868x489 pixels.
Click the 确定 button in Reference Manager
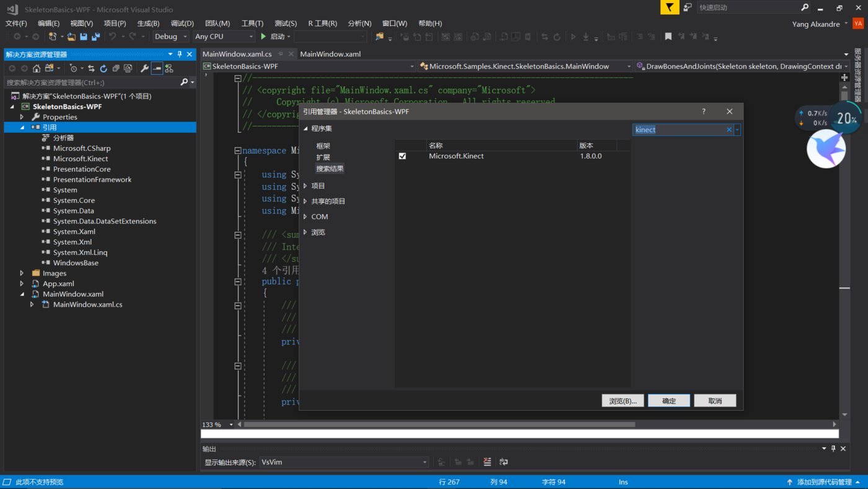pos(669,401)
